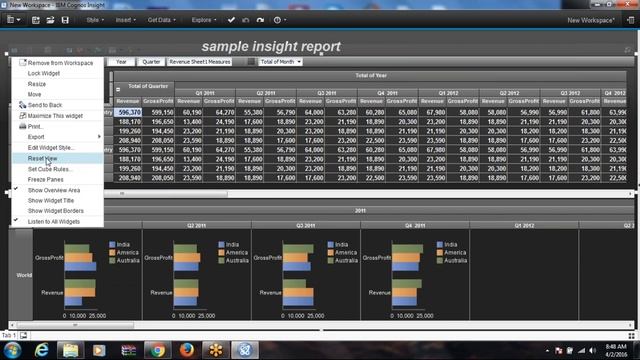Viewport: 640px width, 360px height.
Task: Click the Print printer icon in the context menu
Action: tap(22, 126)
